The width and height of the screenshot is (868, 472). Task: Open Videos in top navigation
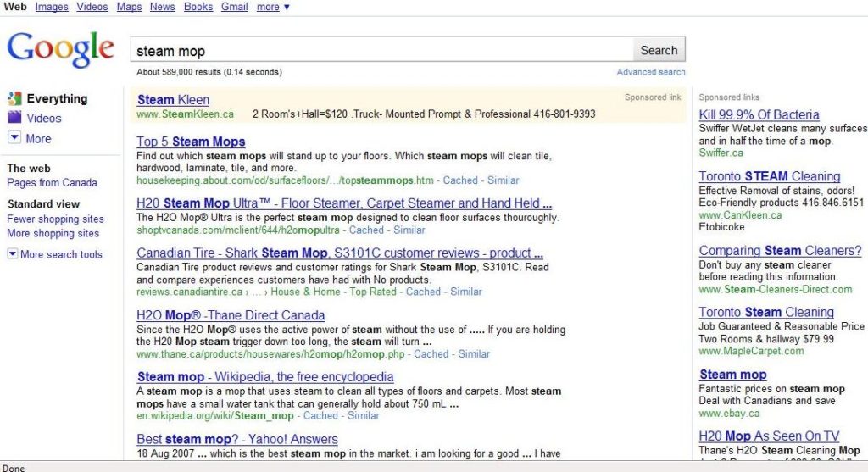pos(92,7)
